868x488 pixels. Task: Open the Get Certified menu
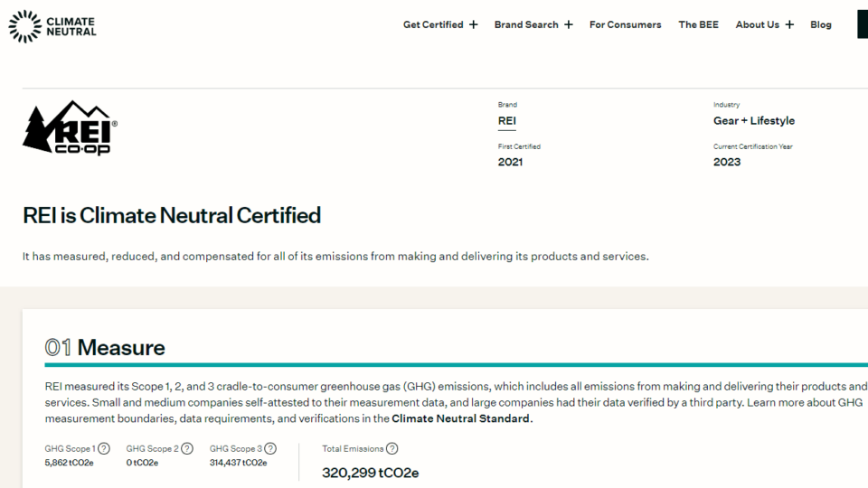point(433,24)
